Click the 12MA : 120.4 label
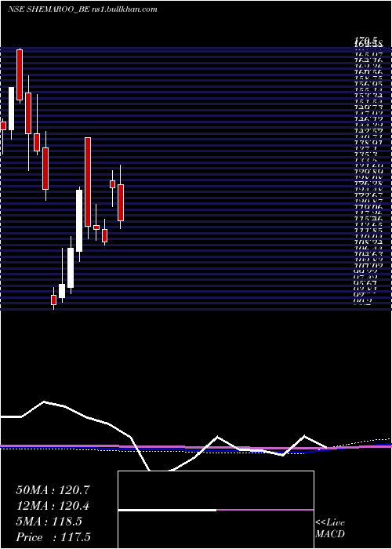 click(53, 506)
